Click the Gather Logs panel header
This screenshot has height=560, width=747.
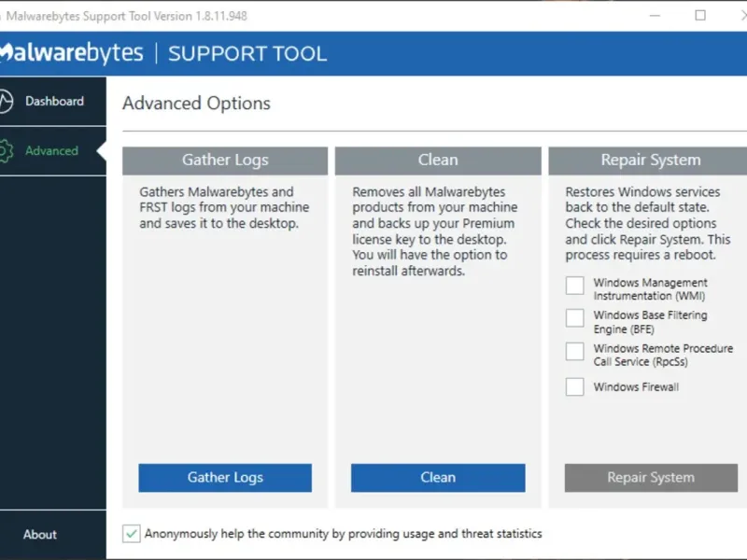coord(225,160)
